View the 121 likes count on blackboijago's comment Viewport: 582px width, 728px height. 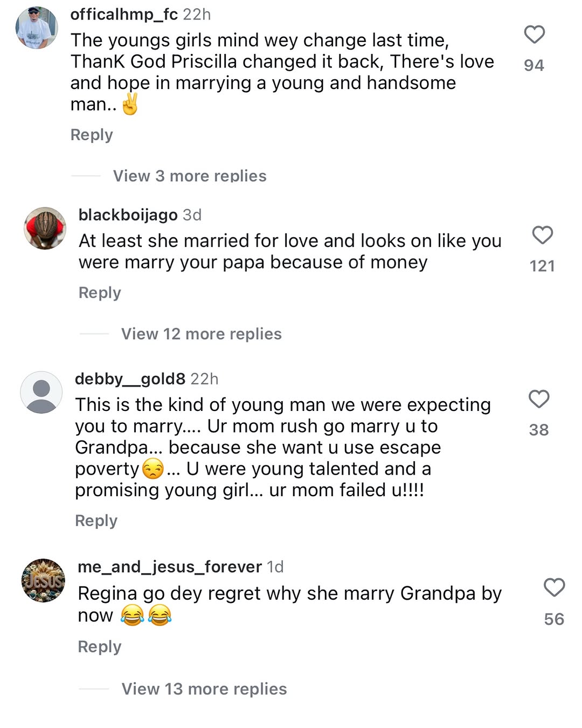pyautogui.click(x=542, y=266)
